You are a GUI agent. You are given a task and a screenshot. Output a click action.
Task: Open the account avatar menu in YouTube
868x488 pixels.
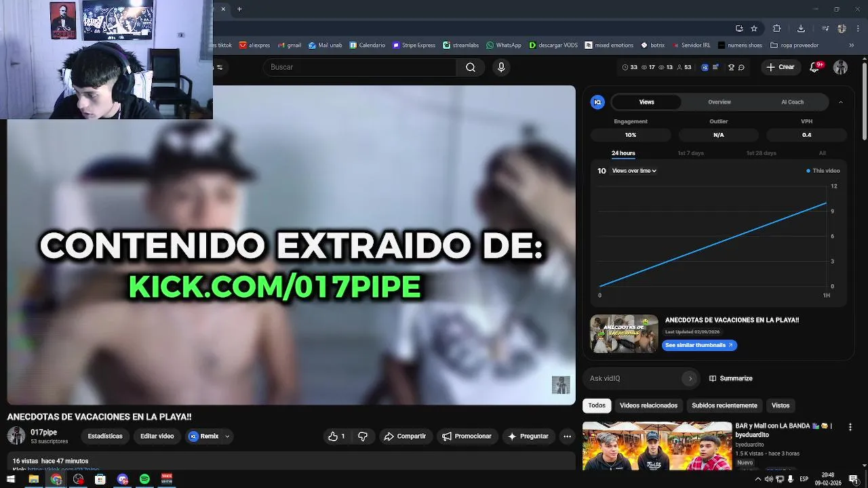click(840, 67)
